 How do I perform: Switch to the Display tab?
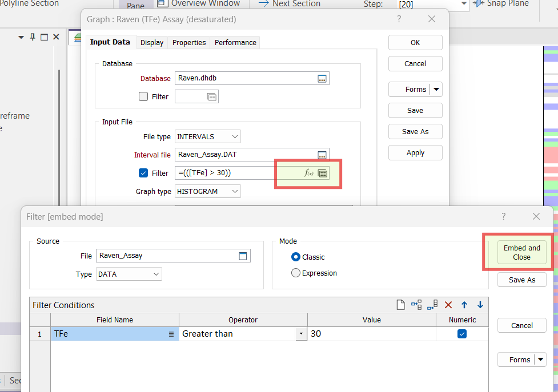(x=152, y=42)
